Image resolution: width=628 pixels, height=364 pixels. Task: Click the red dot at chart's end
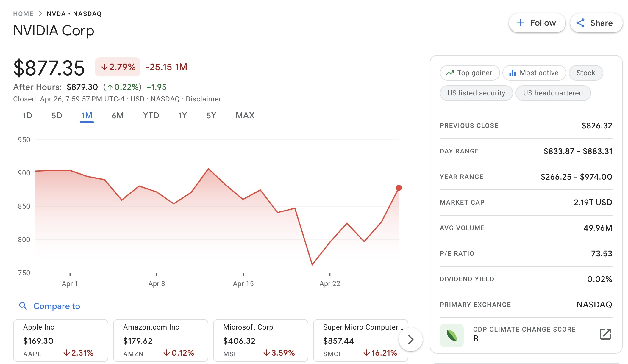point(399,188)
